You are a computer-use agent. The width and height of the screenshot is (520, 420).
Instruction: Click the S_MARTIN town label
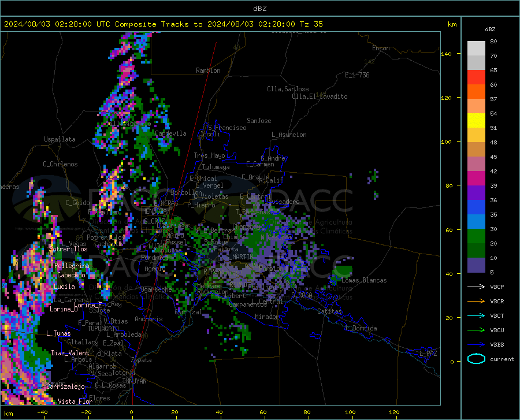(x=239, y=257)
